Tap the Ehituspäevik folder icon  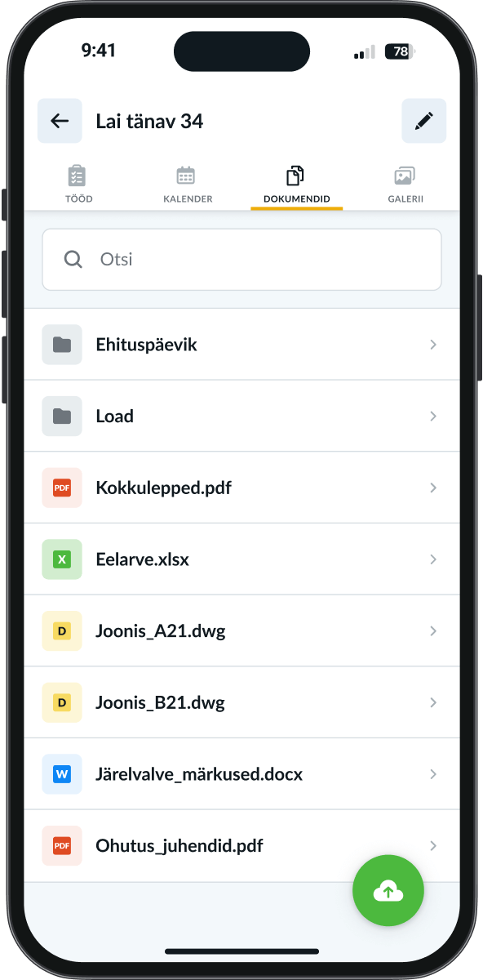62,345
